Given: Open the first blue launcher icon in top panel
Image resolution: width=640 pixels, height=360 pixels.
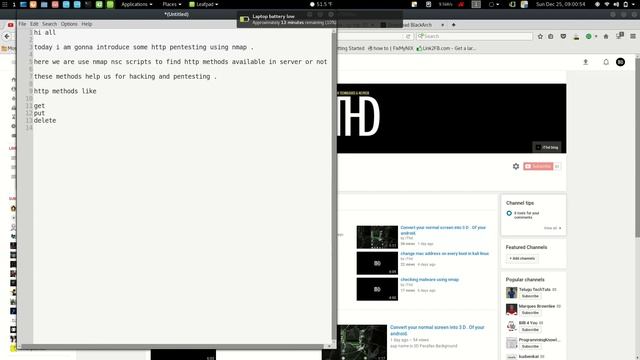Looking at the screenshot, I should point(23,4).
